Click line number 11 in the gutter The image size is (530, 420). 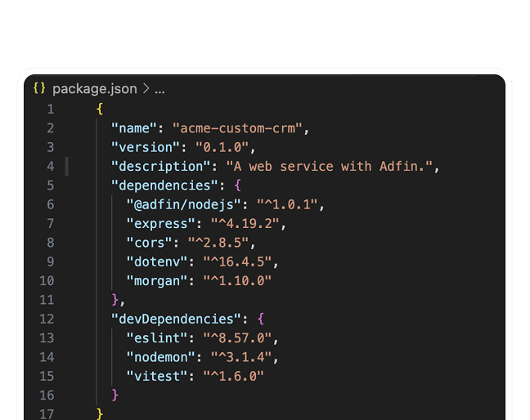coord(47,300)
